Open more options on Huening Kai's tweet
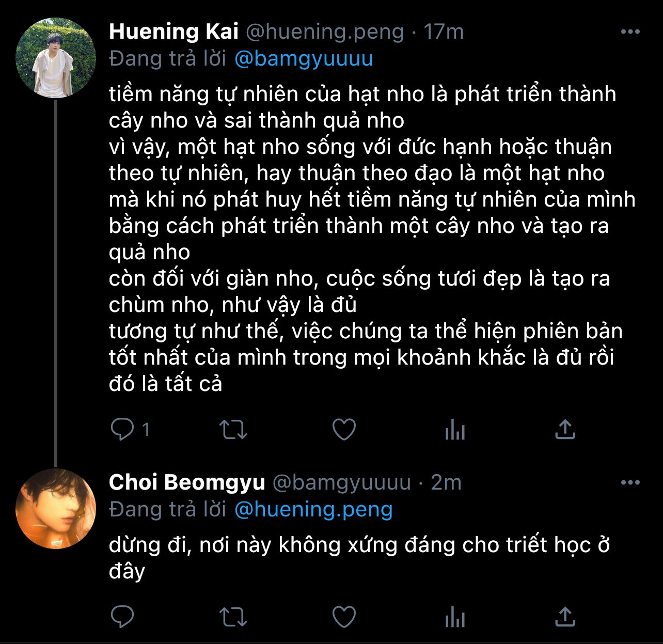The width and height of the screenshot is (663, 644). [630, 32]
